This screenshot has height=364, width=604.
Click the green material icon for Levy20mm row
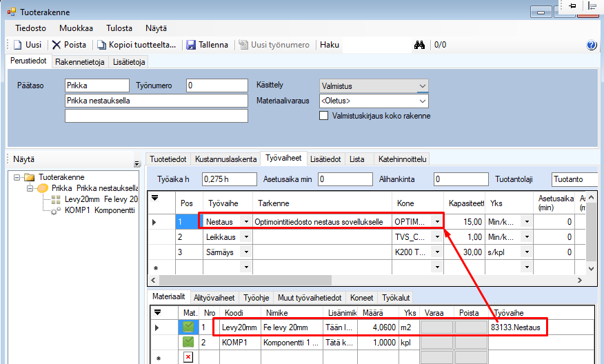[x=188, y=327]
